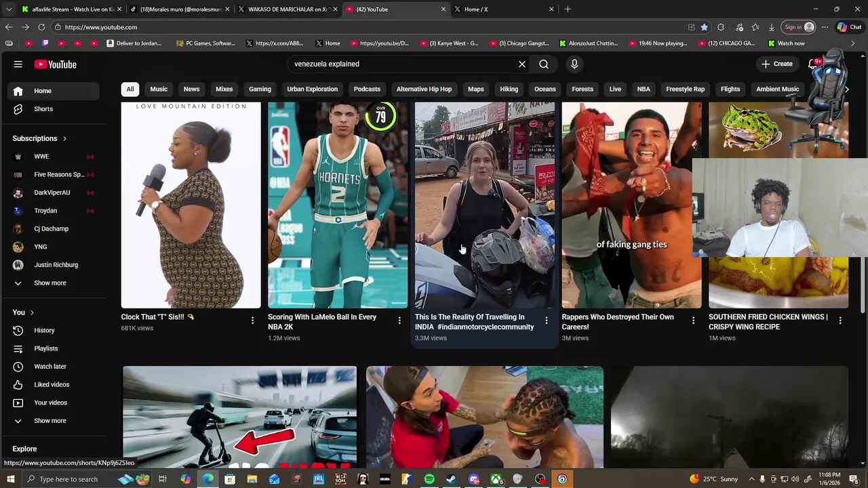Open Spotify from the taskbar
Screen dimensions: 868x488
(429, 479)
